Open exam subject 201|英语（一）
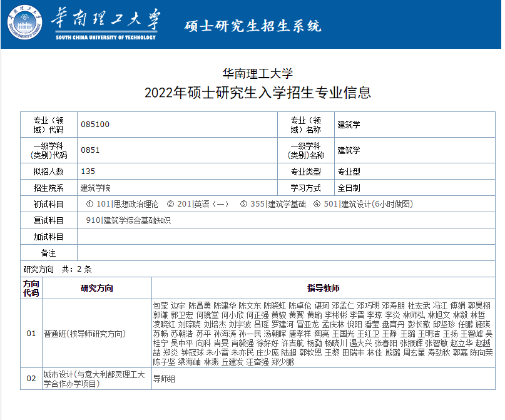 pos(203,204)
